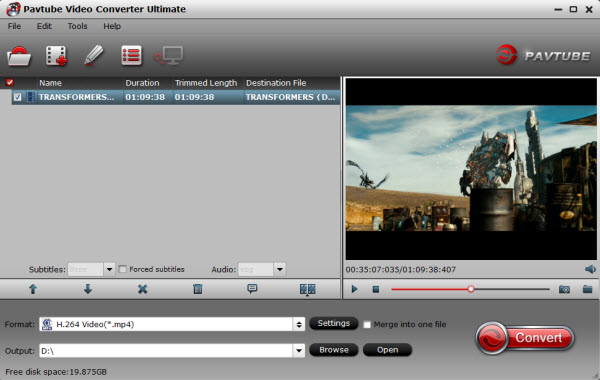Move the selected item down with arrow

coord(88,289)
